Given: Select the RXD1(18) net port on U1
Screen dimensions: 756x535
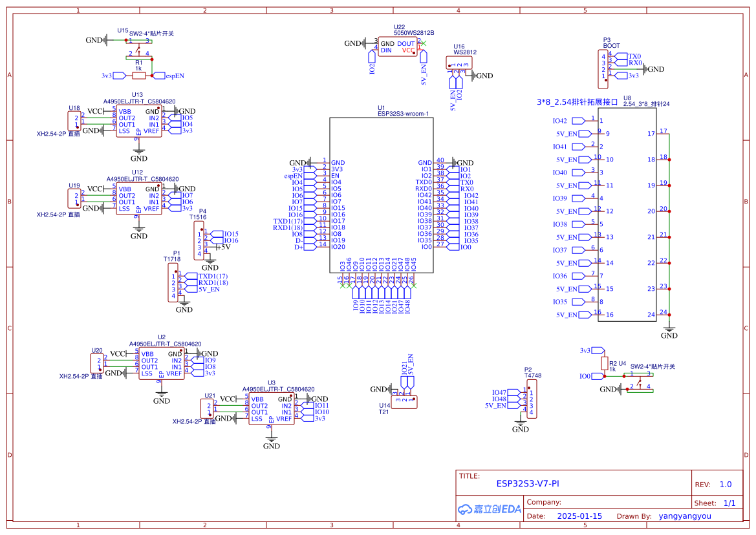Looking at the screenshot, I should click(295, 228).
